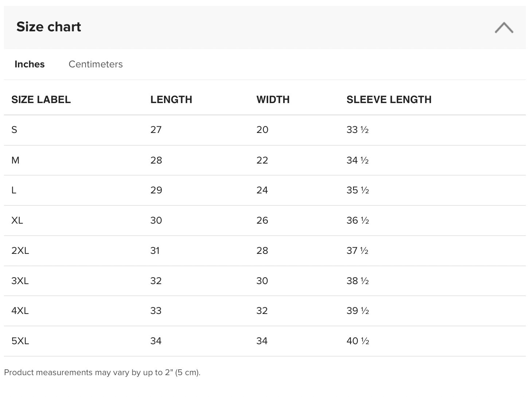
Task: Select the S size row label
Action: tap(14, 130)
